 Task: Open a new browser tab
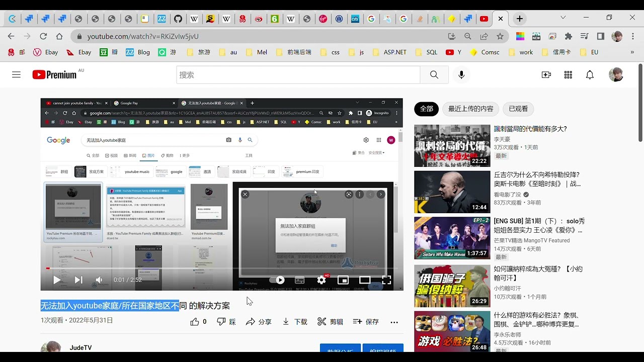pos(520,19)
